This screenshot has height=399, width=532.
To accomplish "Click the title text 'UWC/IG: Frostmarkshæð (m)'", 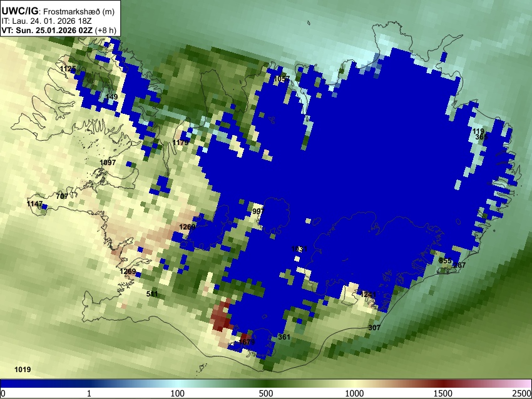I will pyautogui.click(x=58, y=11).
